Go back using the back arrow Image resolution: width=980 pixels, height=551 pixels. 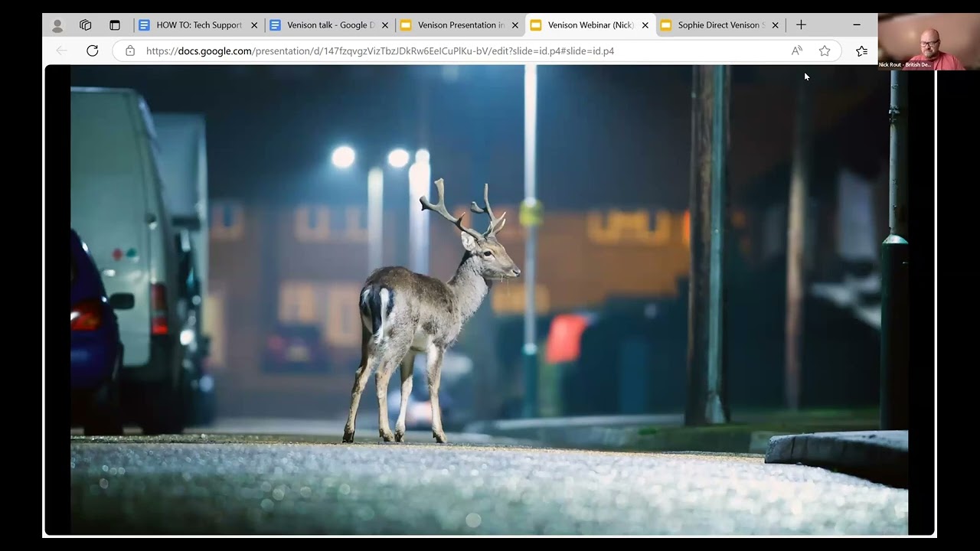62,51
